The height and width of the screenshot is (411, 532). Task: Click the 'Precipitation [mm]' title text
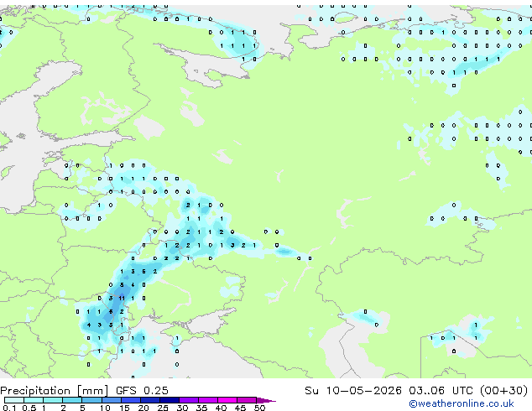(55, 391)
